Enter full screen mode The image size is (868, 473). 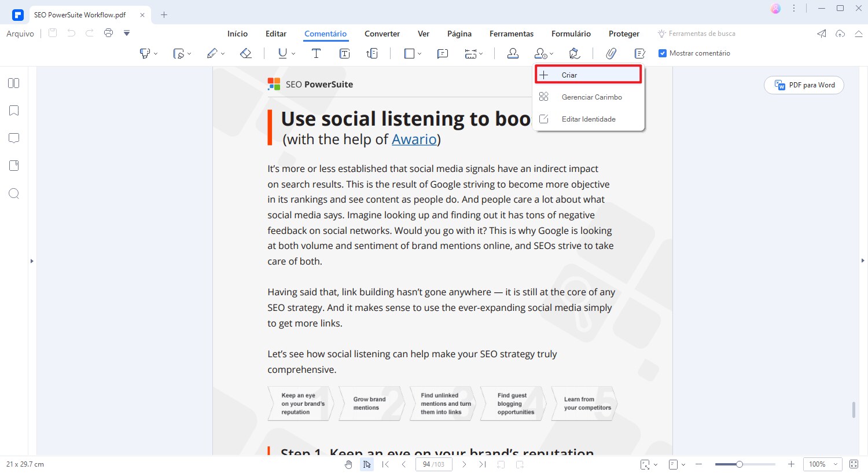pos(854,464)
